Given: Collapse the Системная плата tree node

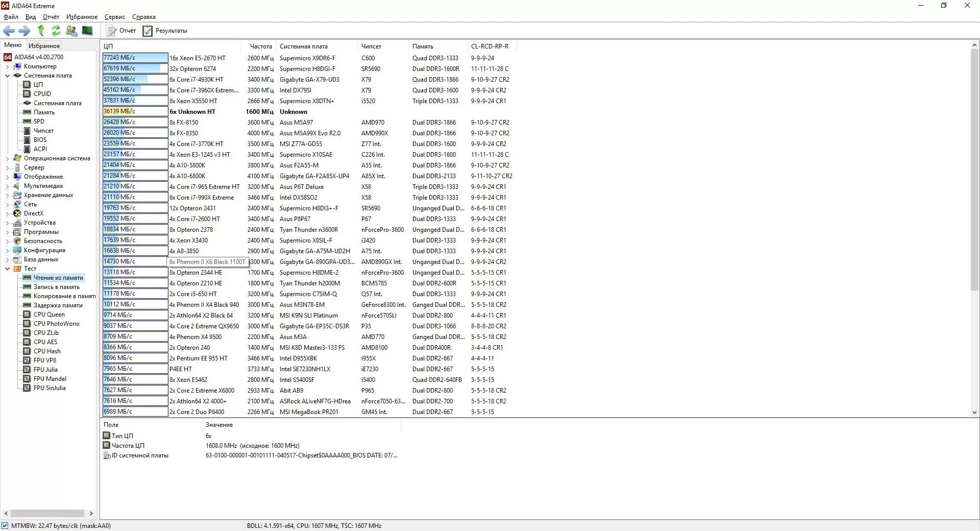Looking at the screenshot, I should [x=7, y=76].
